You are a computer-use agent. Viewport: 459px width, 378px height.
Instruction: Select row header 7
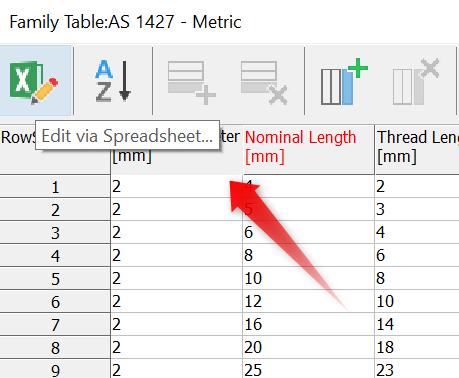[x=55, y=325]
